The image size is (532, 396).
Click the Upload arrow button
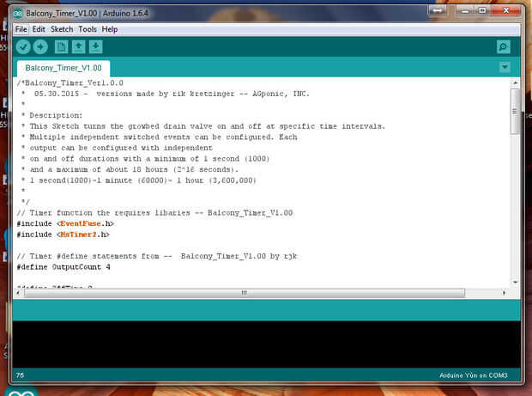tap(40, 47)
